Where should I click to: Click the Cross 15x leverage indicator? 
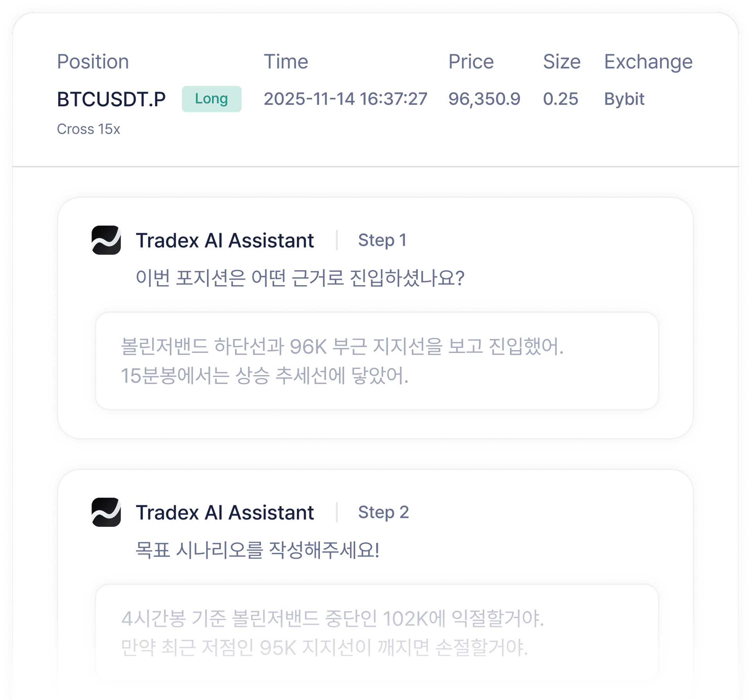point(89,129)
